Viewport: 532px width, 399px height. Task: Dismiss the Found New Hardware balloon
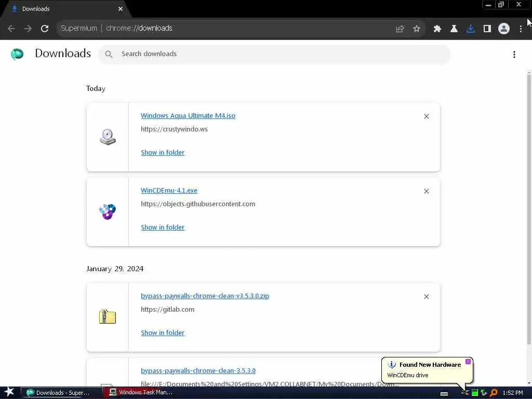[x=468, y=362]
